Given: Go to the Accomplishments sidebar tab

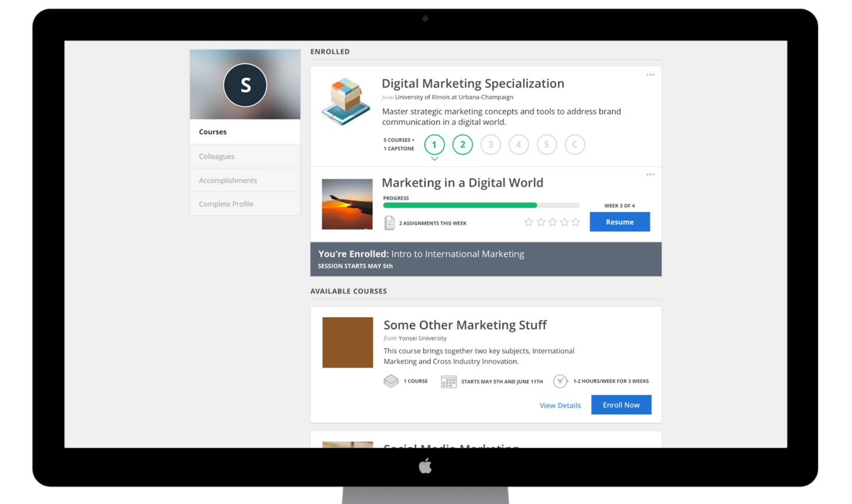Looking at the screenshot, I should coord(228,180).
